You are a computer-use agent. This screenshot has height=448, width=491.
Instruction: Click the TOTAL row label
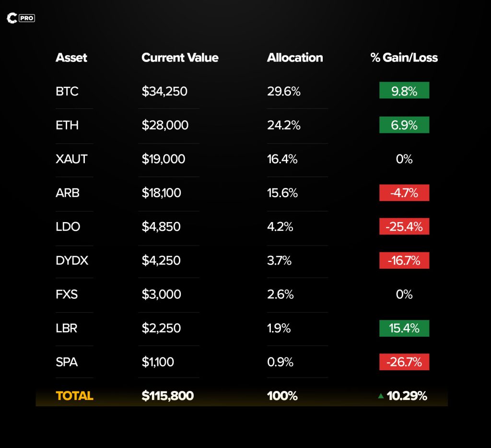pos(74,396)
